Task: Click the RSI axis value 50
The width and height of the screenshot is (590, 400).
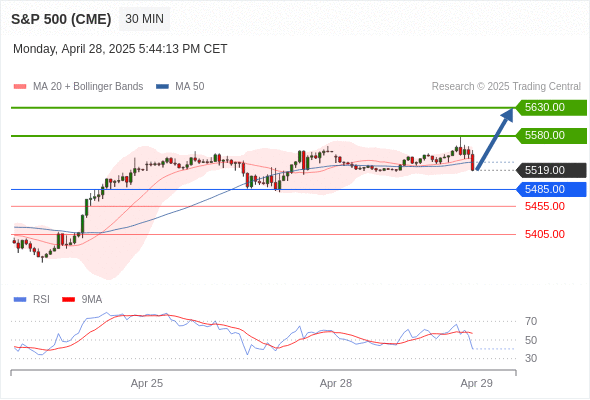Action: click(531, 340)
